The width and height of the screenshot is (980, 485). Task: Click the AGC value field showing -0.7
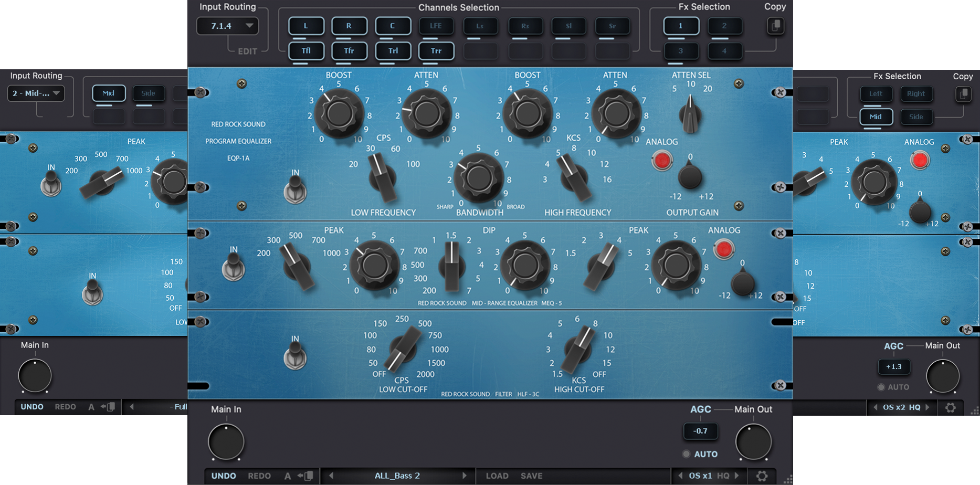(700, 431)
